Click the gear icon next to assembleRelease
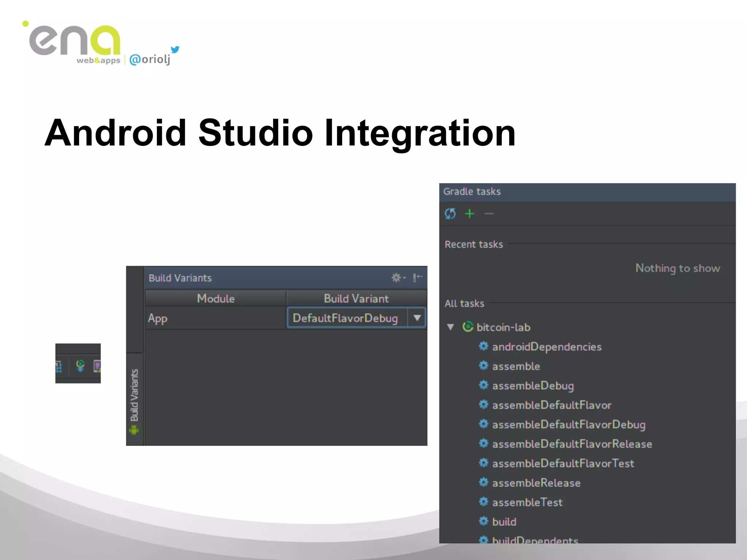 pyautogui.click(x=484, y=482)
